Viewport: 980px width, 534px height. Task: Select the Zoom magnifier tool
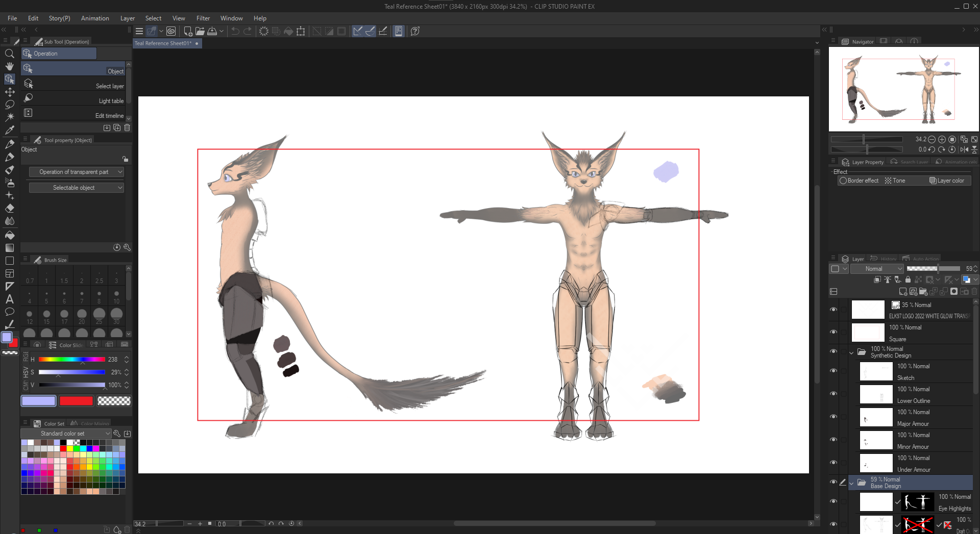point(9,54)
